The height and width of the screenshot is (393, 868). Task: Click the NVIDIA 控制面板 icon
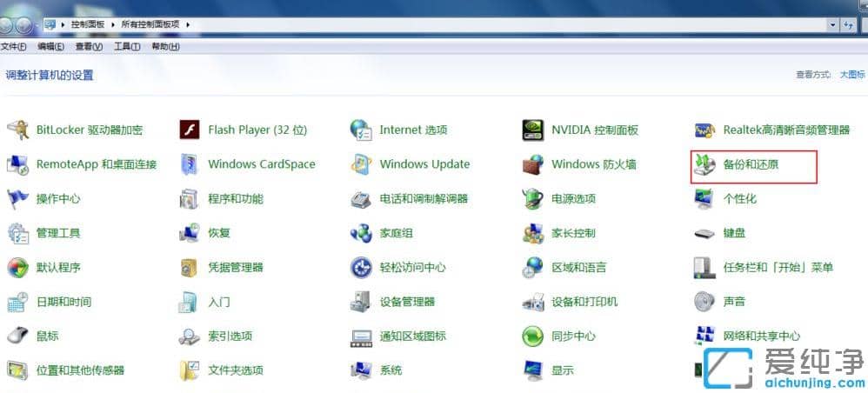click(x=533, y=130)
